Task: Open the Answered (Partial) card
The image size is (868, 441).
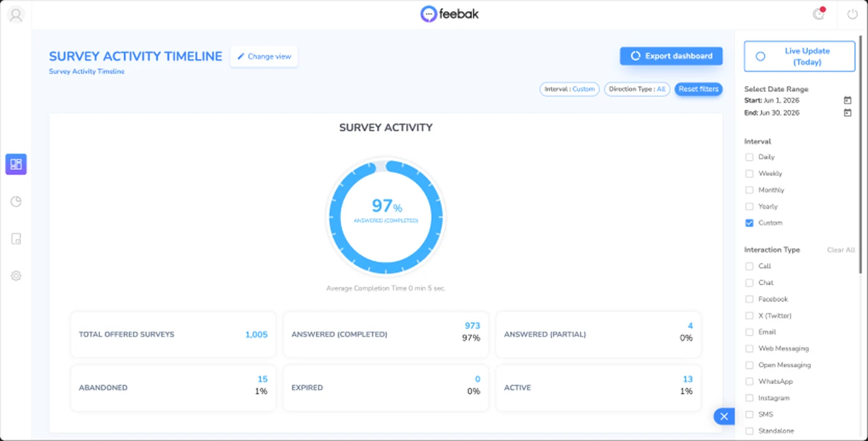Action: [598, 334]
